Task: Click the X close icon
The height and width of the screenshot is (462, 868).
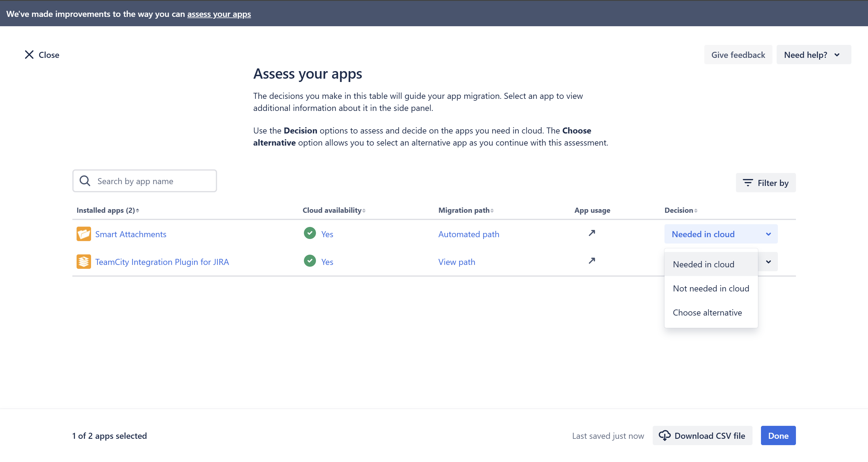Action: tap(29, 55)
